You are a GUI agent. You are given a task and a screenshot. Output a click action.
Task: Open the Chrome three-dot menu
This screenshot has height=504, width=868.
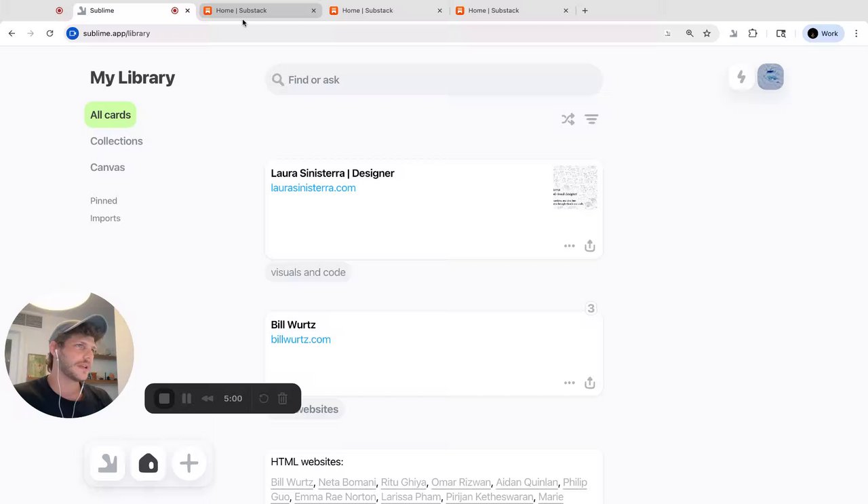pyautogui.click(x=856, y=33)
